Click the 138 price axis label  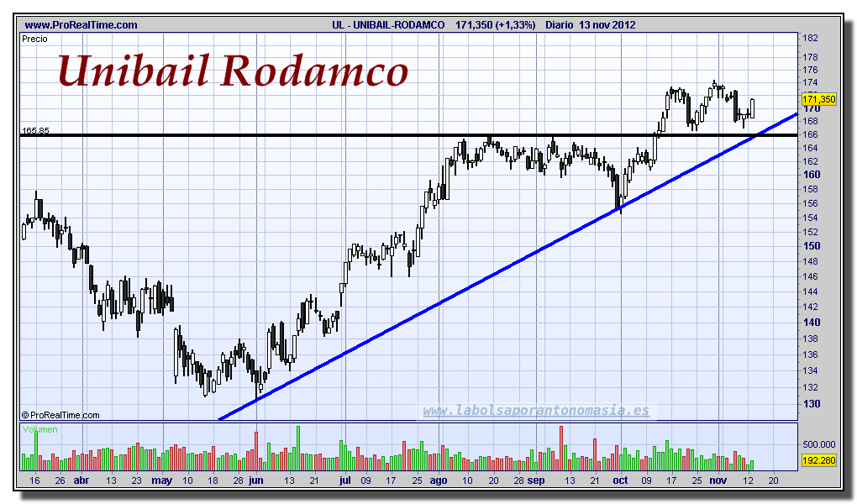[810, 339]
